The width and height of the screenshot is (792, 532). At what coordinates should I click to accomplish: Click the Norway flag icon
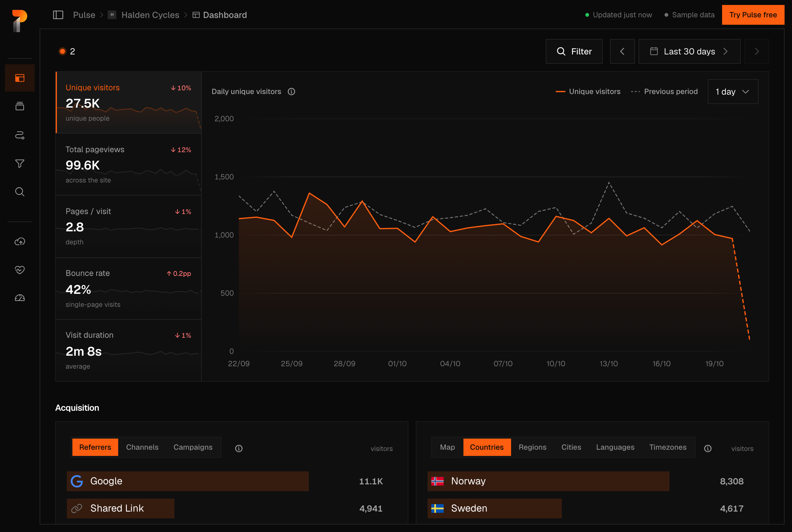click(x=437, y=481)
